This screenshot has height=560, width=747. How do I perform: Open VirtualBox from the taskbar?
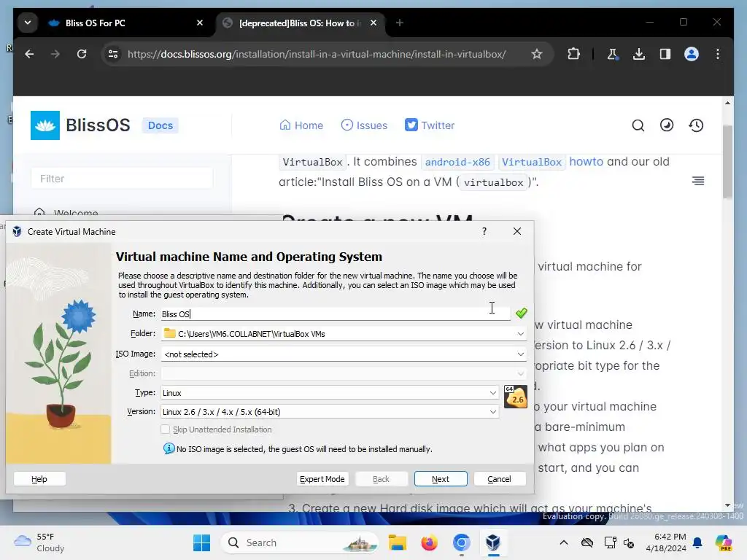pyautogui.click(x=493, y=542)
